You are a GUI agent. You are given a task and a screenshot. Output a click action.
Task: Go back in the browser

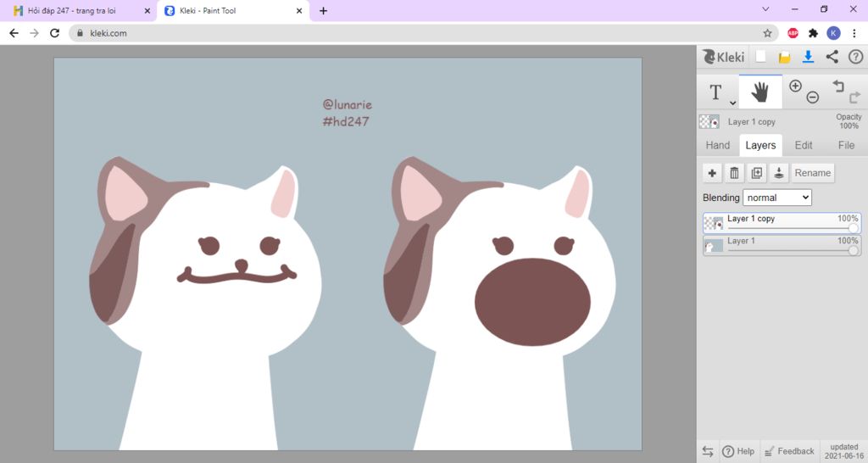point(14,33)
